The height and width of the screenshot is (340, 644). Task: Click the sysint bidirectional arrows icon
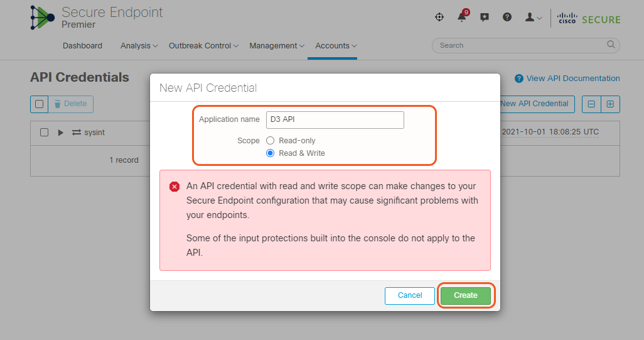coord(77,133)
